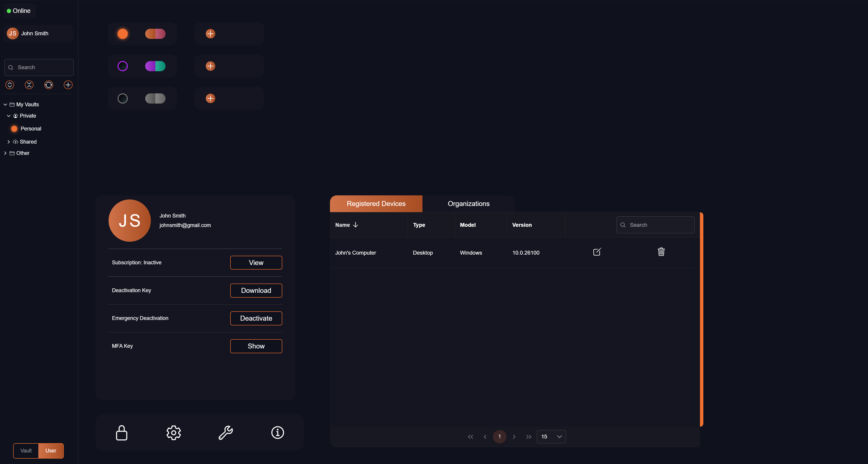Image resolution: width=868 pixels, height=464 pixels.
Task: Click the collapse-all X icon in sidebar
Action: point(29,85)
